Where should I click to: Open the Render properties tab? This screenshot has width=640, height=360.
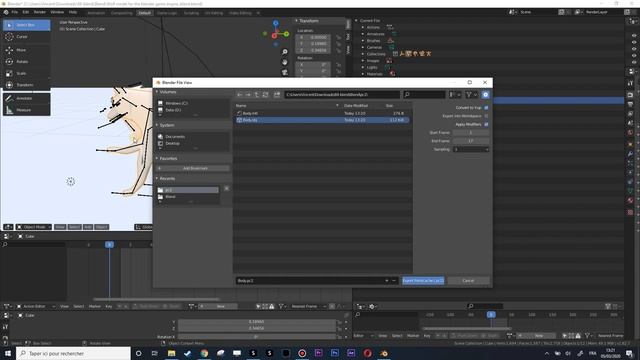tap(630, 95)
